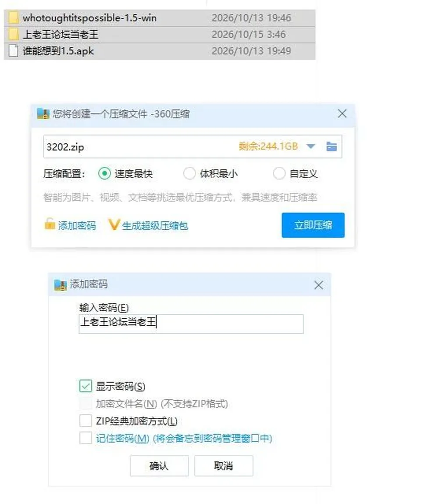Click the 谁能想到1.5.apk file icon

(14, 51)
